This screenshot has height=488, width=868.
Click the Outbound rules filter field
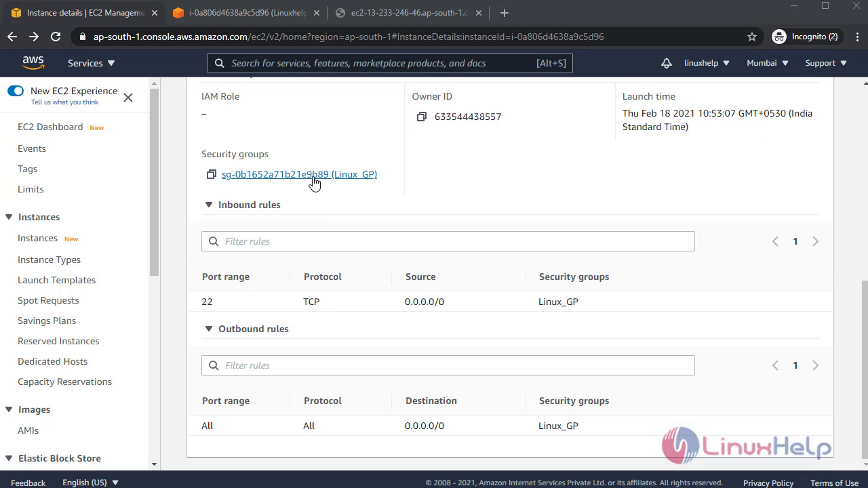click(448, 365)
